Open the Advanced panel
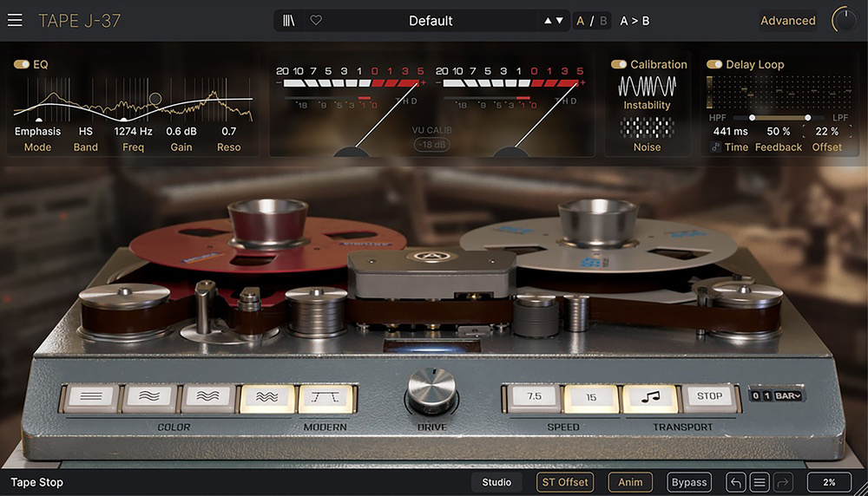This screenshot has width=868, height=496. [787, 21]
